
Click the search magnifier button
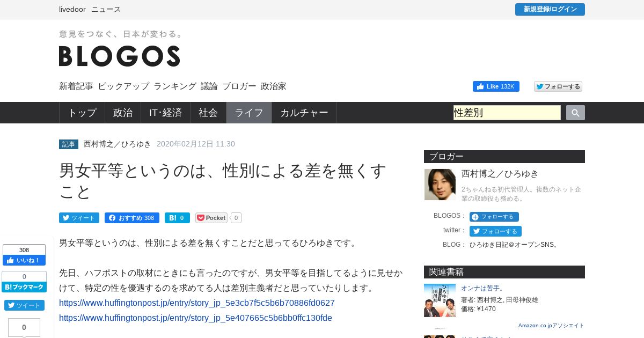click(x=575, y=113)
